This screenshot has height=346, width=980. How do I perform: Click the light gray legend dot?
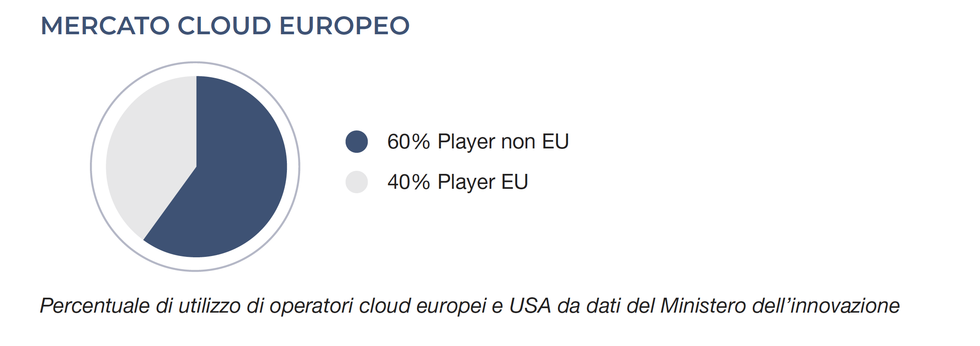[x=357, y=182]
